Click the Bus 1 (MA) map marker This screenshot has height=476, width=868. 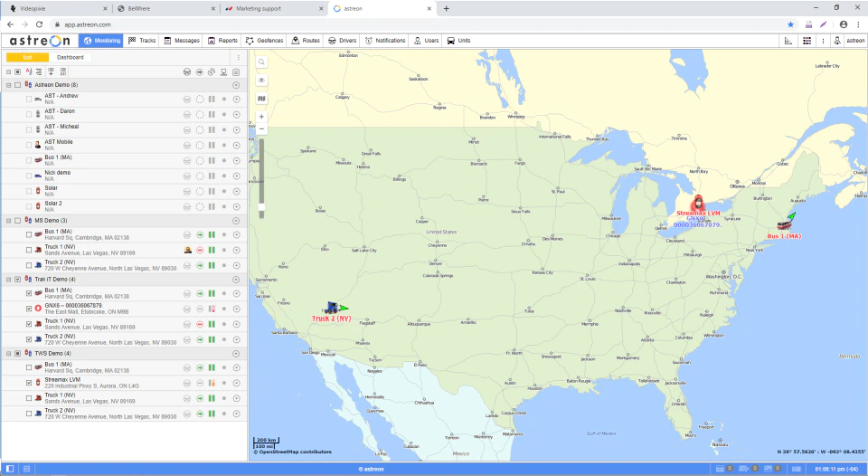tap(785, 224)
